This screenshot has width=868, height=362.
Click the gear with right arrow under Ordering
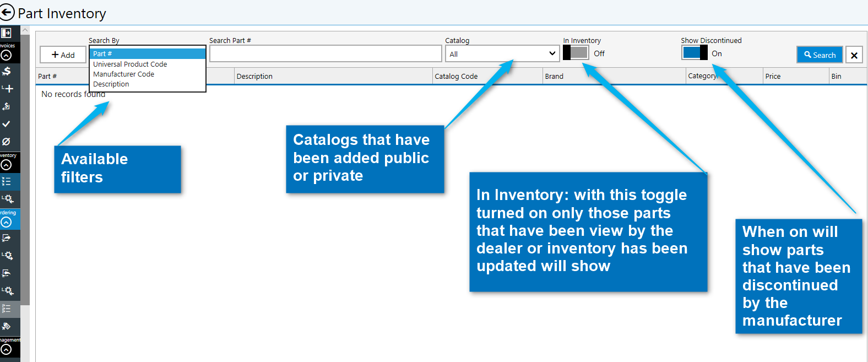pyautogui.click(x=8, y=256)
